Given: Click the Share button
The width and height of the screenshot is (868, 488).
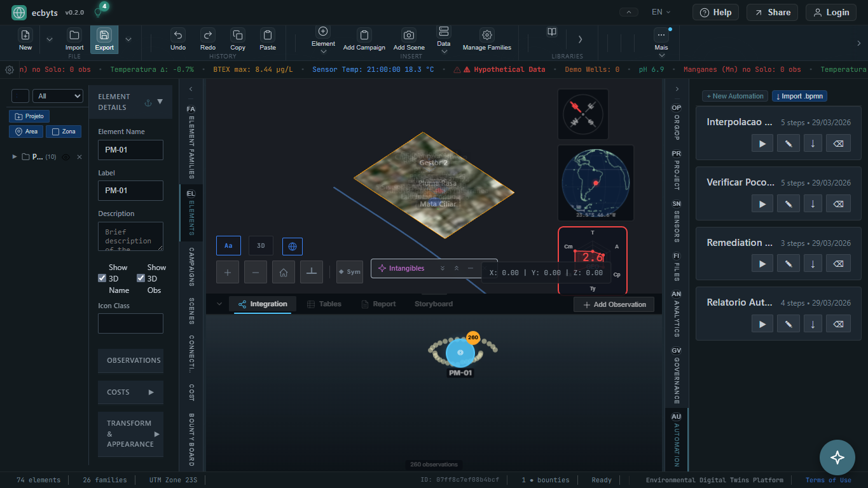Looking at the screenshot, I should point(772,12).
